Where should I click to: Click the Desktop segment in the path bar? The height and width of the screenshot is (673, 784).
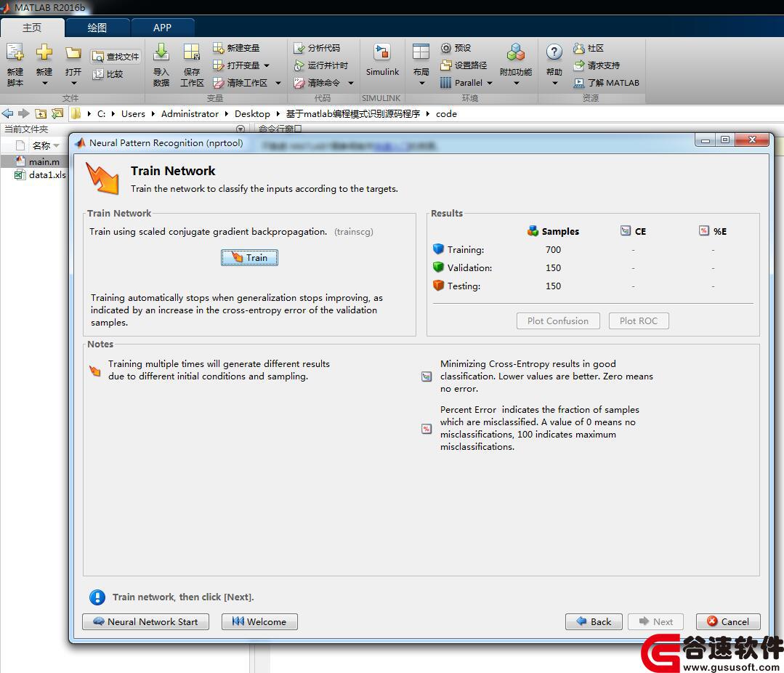click(252, 114)
